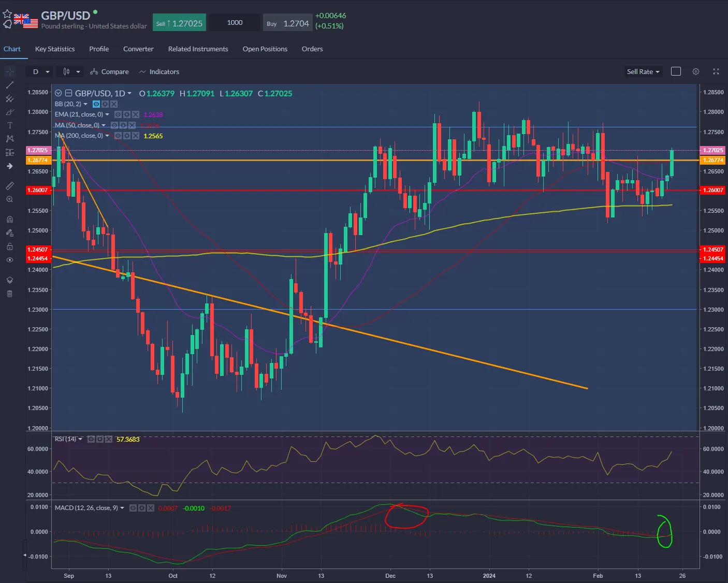Click the trash icon to remove drawings

click(9, 294)
